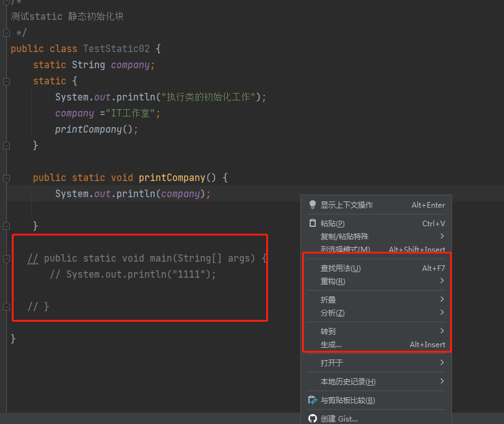The width and height of the screenshot is (504, 424).
Task: Expand the 转到 submenu arrow
Action: (442, 330)
